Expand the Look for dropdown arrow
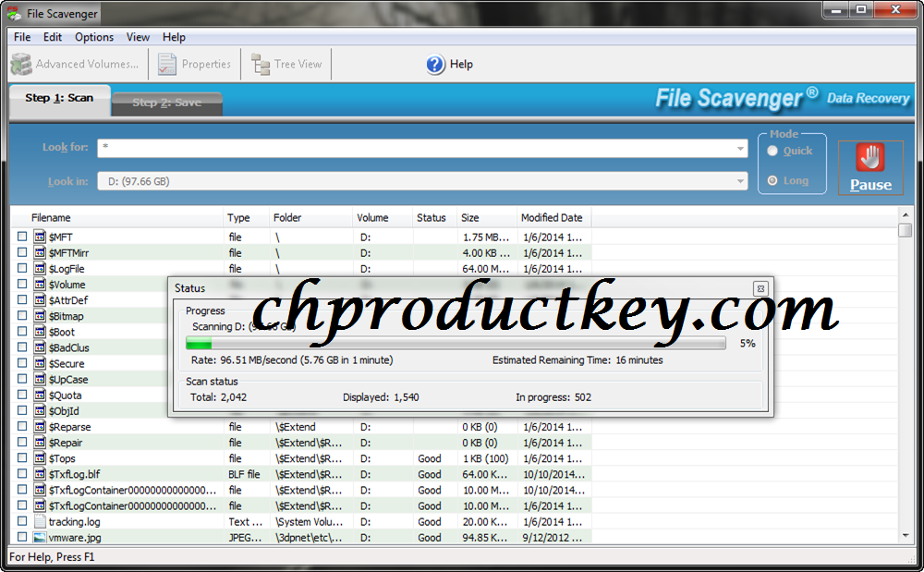The width and height of the screenshot is (924, 572). click(x=740, y=149)
